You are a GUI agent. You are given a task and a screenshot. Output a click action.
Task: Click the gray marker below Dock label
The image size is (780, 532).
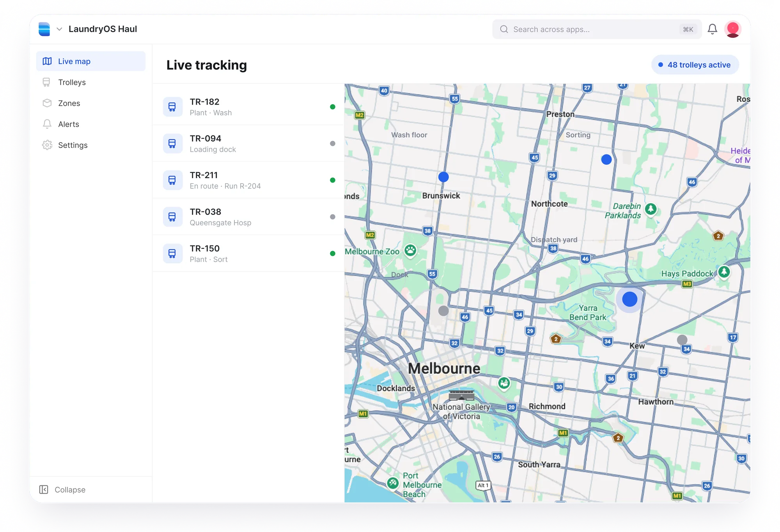pyautogui.click(x=443, y=311)
